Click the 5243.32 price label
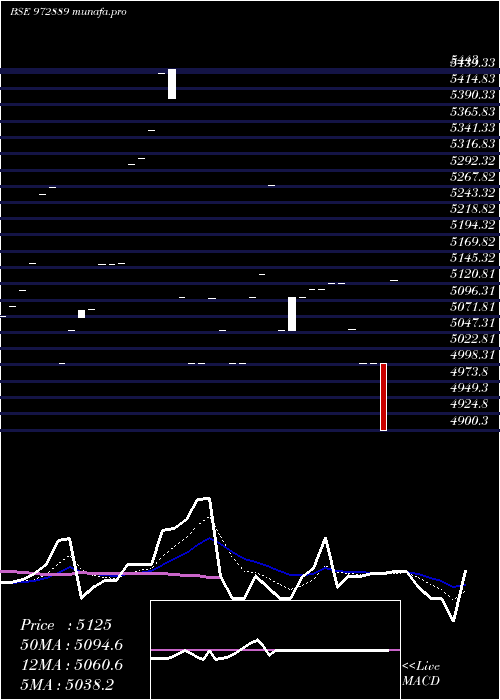The image size is (500, 700). pos(472,193)
